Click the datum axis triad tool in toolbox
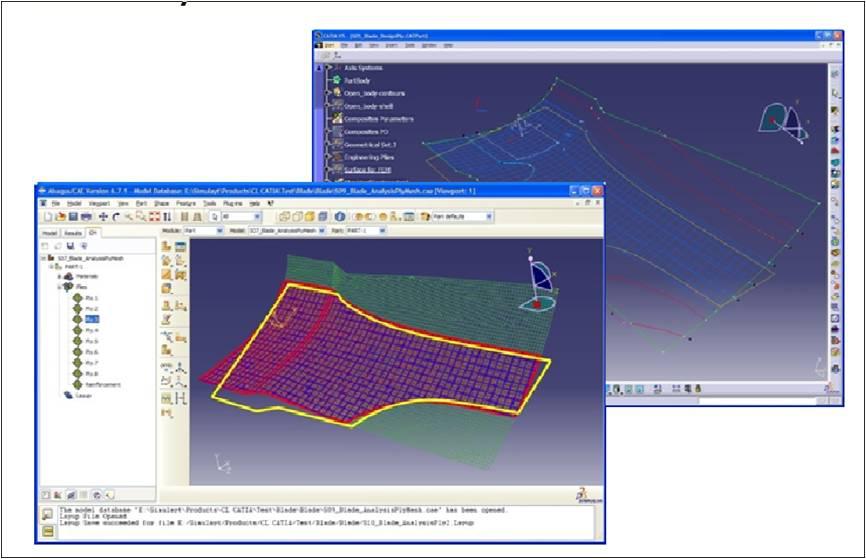866x559 pixels. (181, 368)
